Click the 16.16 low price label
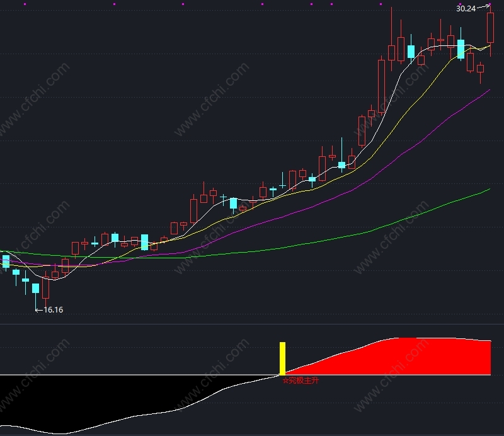This screenshot has width=504, height=436. (53, 309)
